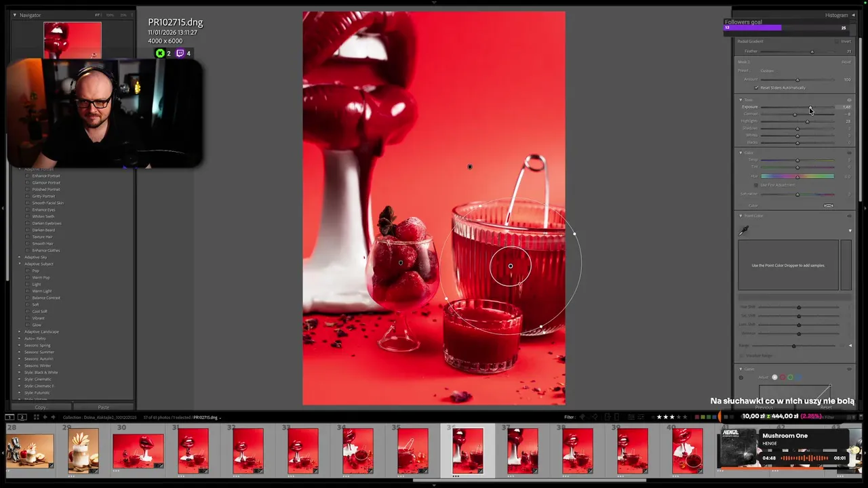Toggle Color panel visibility eye

tap(849, 152)
